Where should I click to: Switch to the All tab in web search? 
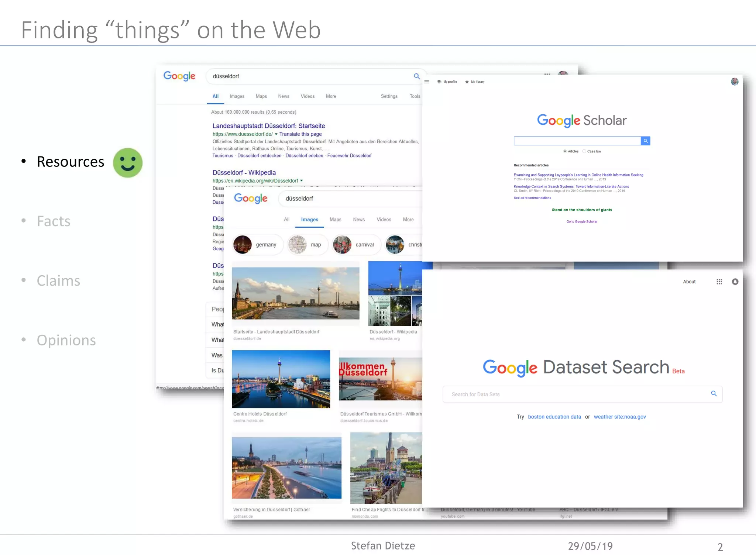coord(216,96)
